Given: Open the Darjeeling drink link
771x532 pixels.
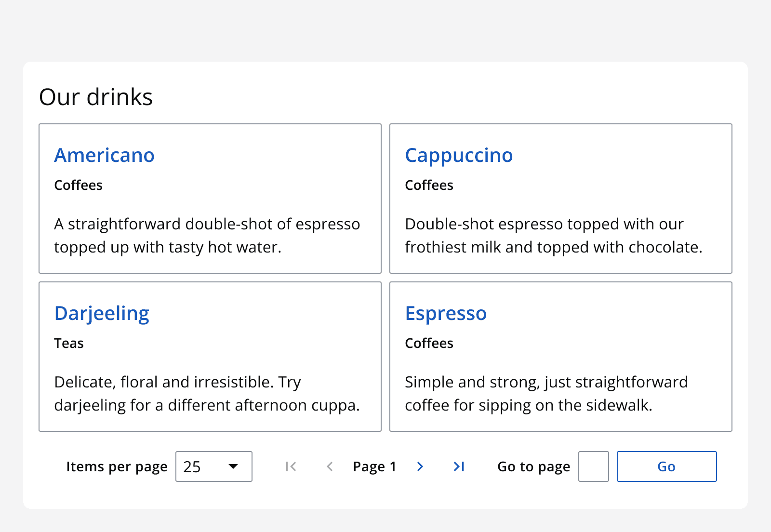Looking at the screenshot, I should pos(102,313).
